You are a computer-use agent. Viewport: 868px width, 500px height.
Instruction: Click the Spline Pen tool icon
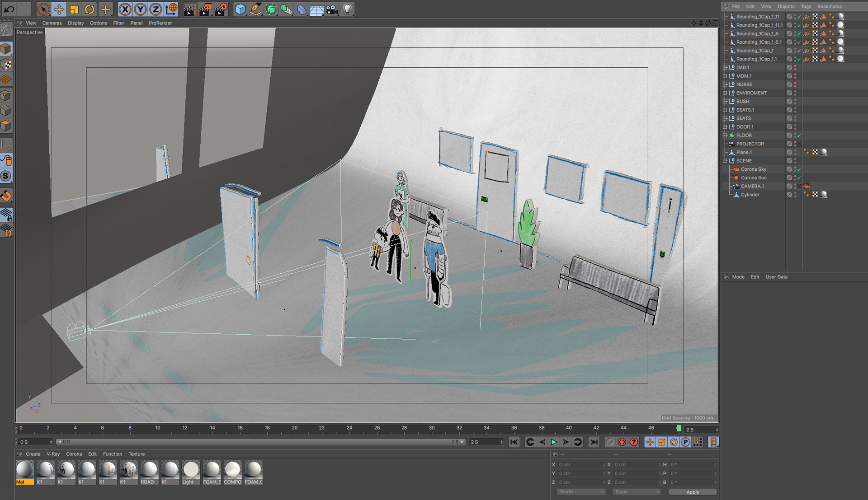click(x=255, y=9)
